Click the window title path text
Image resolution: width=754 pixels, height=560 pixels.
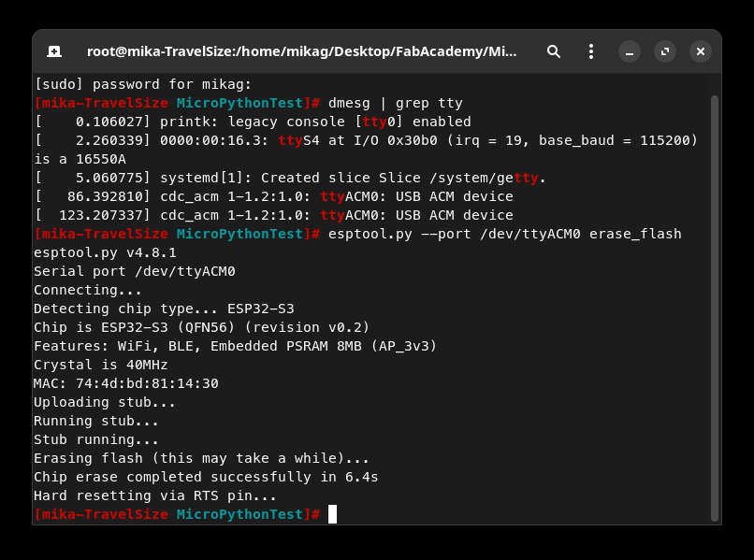pyautogui.click(x=301, y=51)
